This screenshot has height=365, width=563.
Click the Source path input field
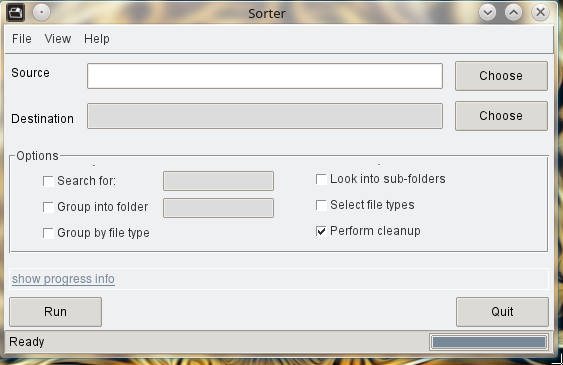tap(265, 76)
